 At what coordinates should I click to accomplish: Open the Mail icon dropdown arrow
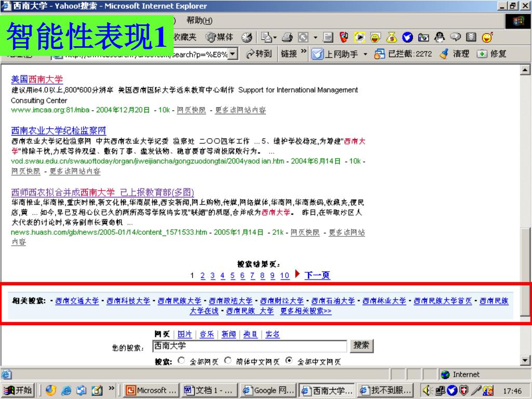tap(275, 37)
